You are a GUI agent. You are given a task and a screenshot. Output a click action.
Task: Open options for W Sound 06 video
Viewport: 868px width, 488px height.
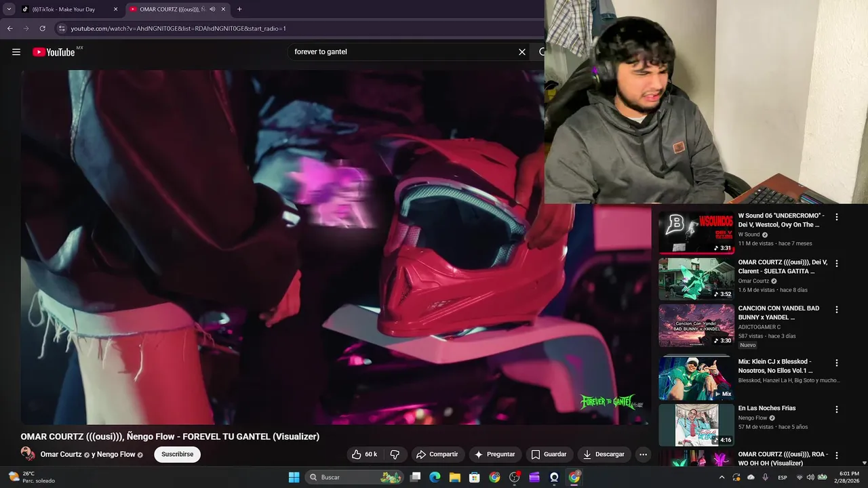coord(837,217)
